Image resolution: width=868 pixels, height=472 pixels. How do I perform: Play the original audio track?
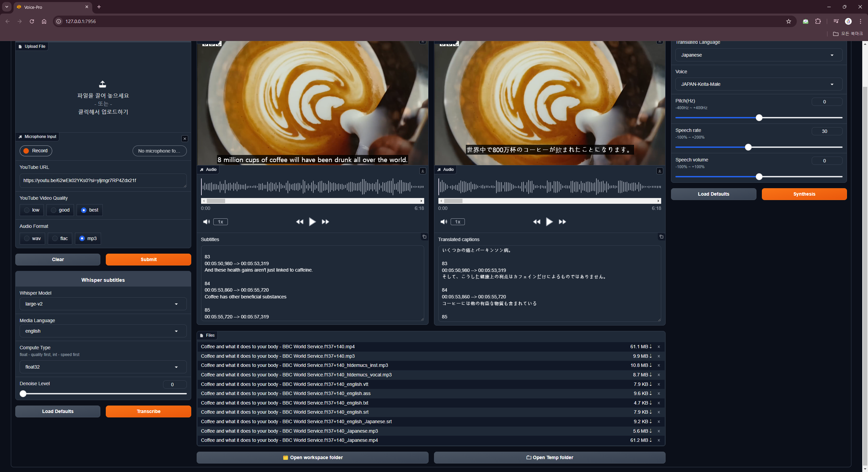click(312, 222)
